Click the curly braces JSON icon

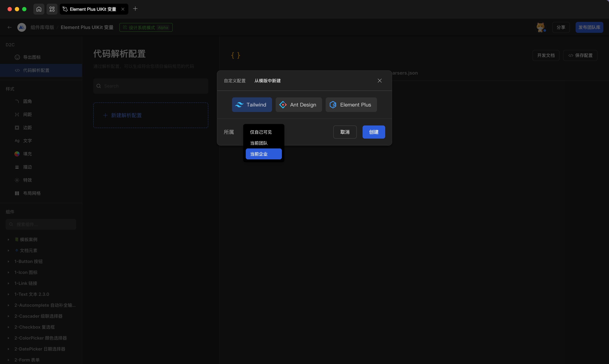pyautogui.click(x=236, y=55)
